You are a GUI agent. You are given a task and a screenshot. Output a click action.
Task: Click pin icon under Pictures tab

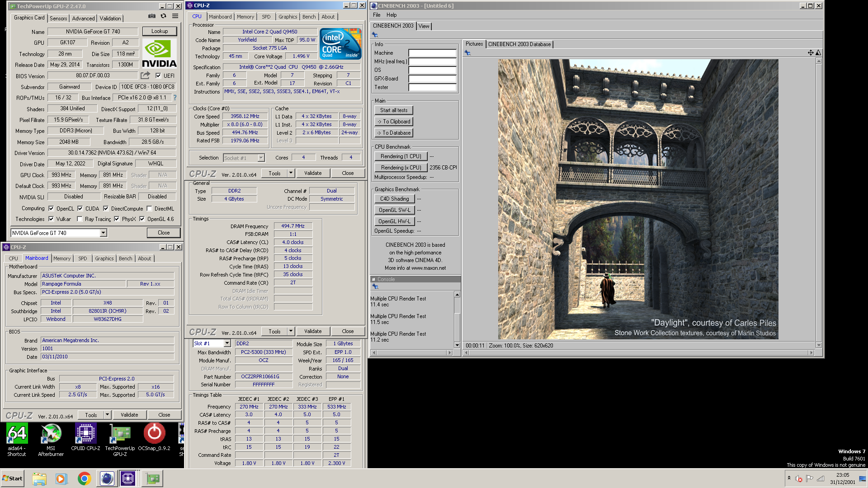click(467, 53)
